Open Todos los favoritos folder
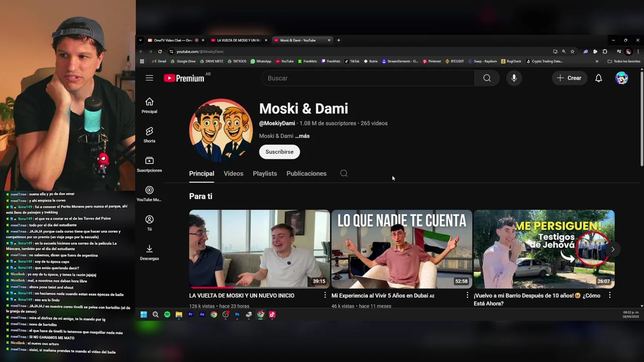 [x=624, y=61]
